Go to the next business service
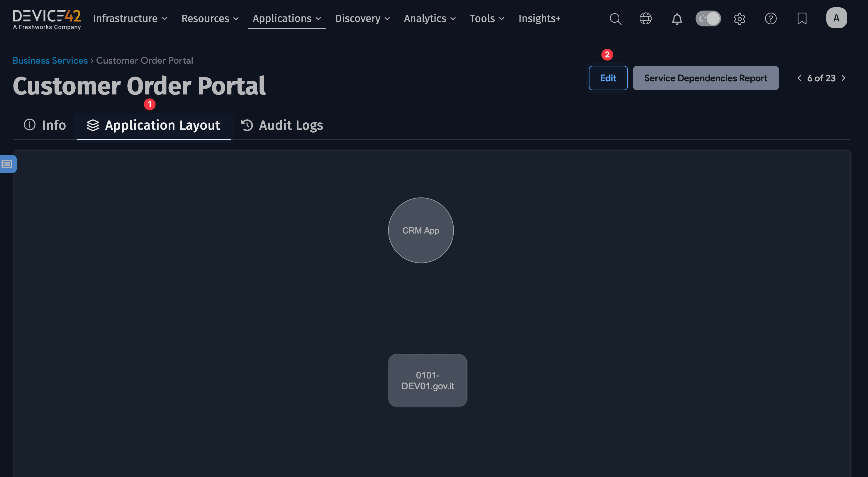 [843, 78]
